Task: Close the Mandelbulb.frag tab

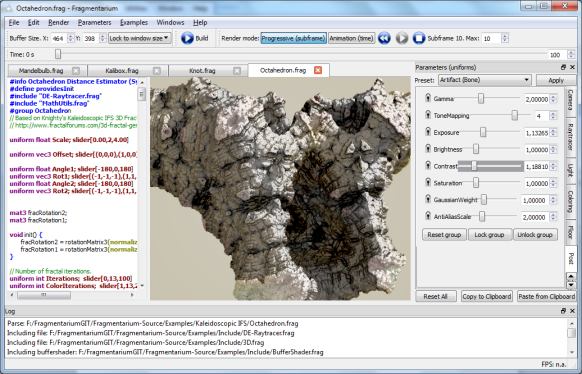Action: 76,70
